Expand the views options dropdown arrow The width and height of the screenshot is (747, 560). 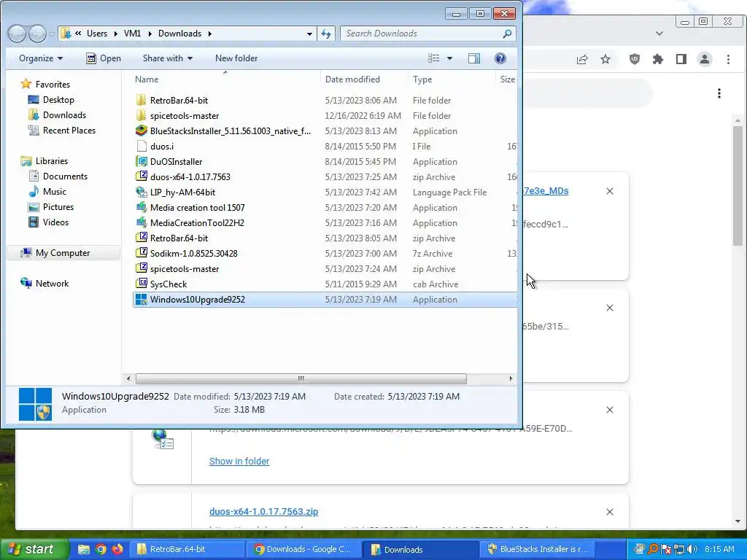(449, 58)
